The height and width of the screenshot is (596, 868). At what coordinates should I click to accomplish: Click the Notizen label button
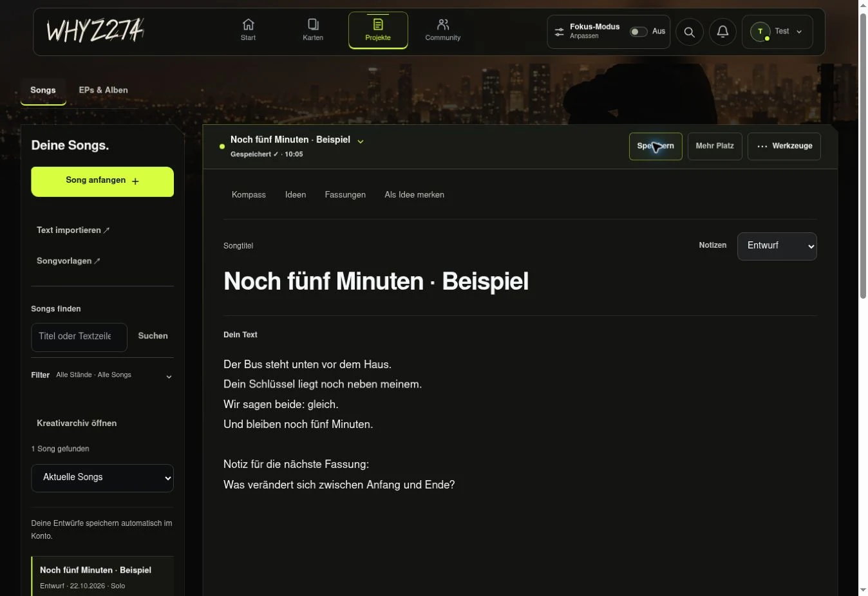(x=713, y=245)
